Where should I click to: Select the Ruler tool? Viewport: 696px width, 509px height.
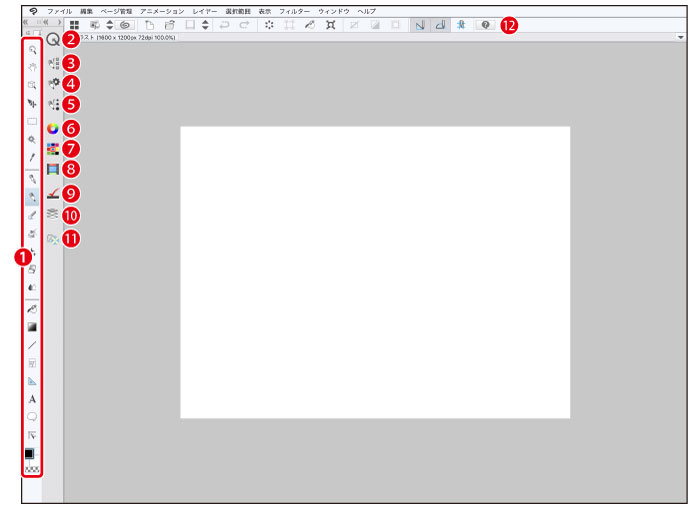click(33, 381)
